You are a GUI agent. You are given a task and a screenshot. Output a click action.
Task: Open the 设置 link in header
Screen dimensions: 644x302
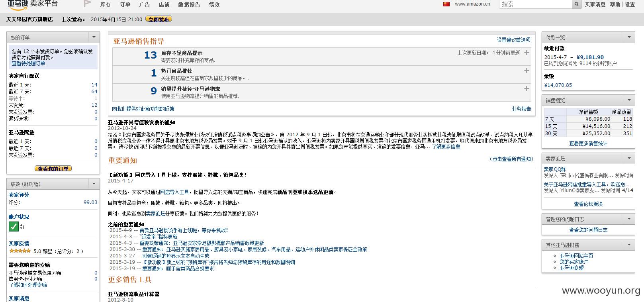click(630, 4)
